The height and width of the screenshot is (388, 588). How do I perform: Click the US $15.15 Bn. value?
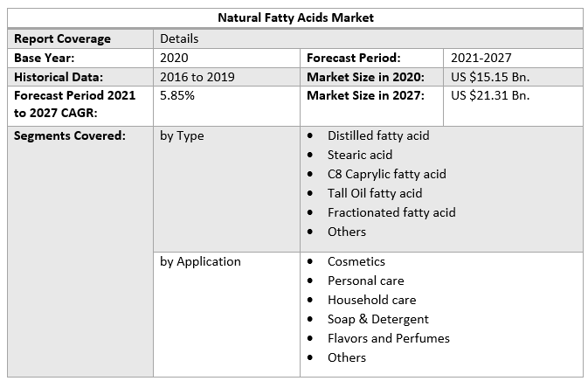click(x=490, y=77)
